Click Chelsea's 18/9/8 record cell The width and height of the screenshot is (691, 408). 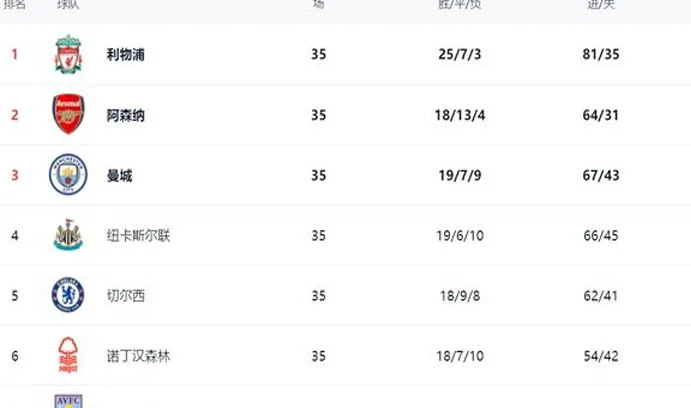pos(460,296)
